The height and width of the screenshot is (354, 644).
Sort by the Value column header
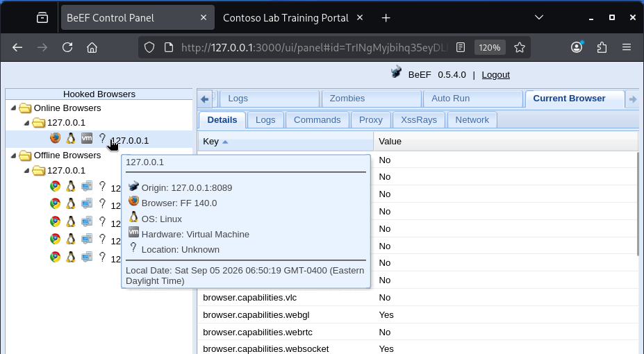(x=506, y=142)
